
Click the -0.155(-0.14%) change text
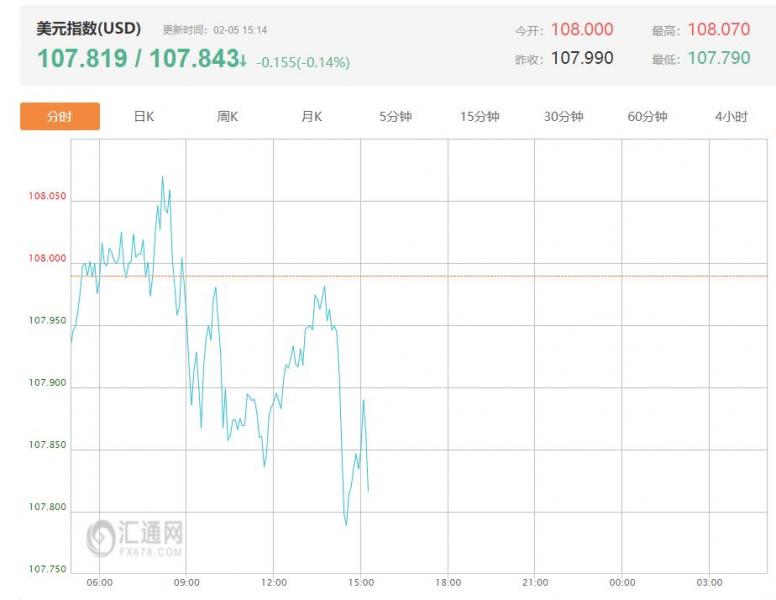[x=303, y=62]
